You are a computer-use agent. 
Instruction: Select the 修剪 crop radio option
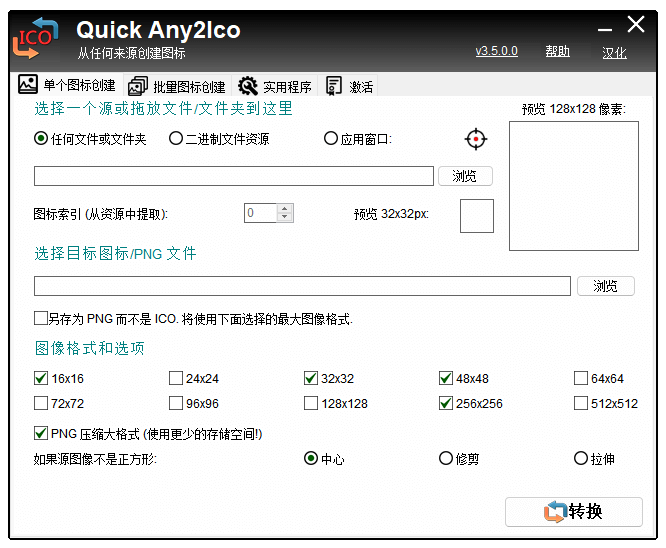tap(446, 459)
